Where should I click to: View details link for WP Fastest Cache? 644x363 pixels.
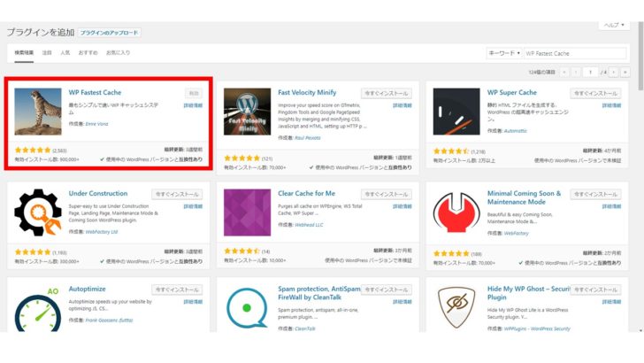click(x=193, y=105)
